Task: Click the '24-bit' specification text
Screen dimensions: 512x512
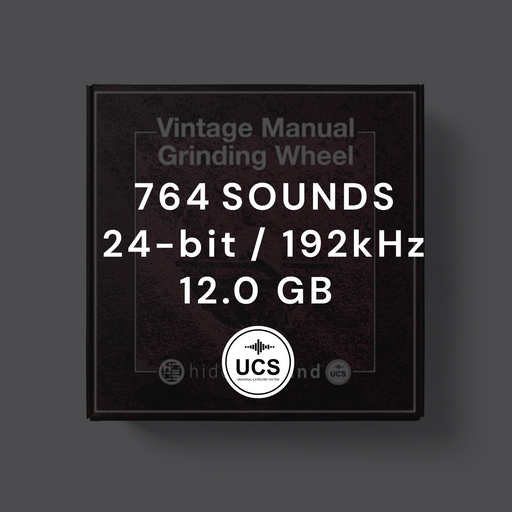Action: pyautogui.click(x=169, y=244)
